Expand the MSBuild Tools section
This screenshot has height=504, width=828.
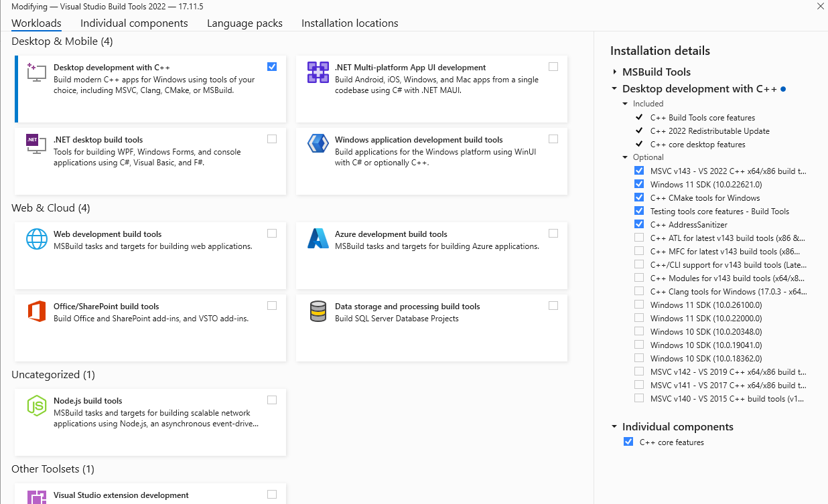[x=614, y=72]
